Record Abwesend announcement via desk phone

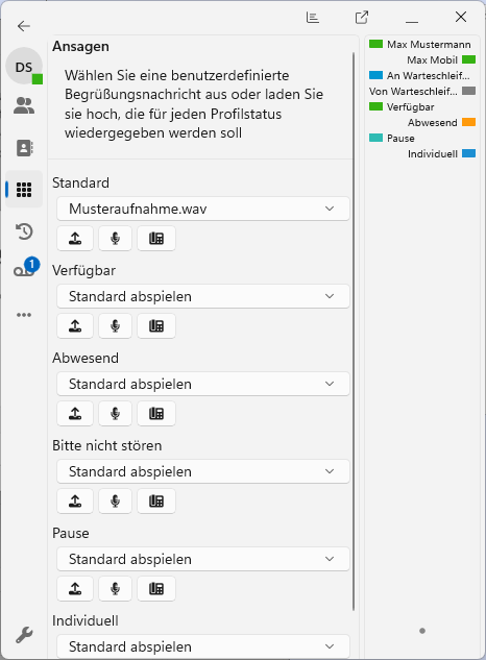tap(156, 414)
